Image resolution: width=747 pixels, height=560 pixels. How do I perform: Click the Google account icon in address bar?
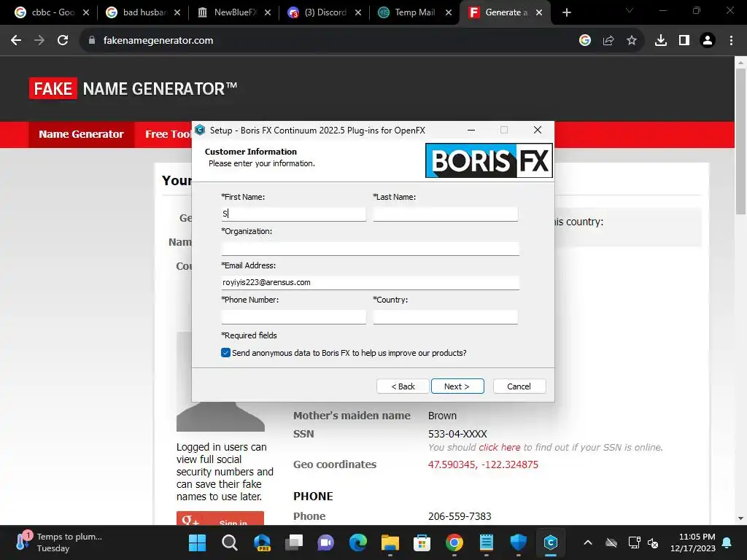[585, 41]
